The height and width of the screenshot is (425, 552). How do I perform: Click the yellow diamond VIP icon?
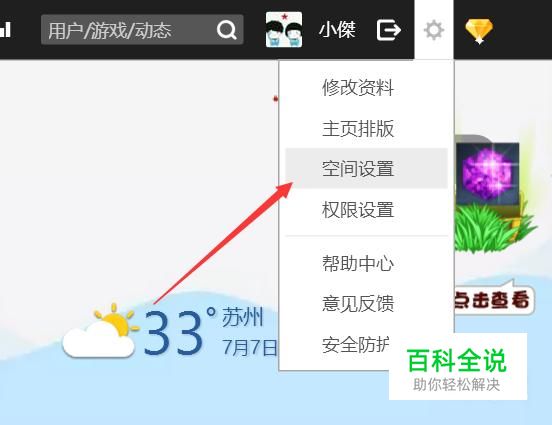point(479,31)
